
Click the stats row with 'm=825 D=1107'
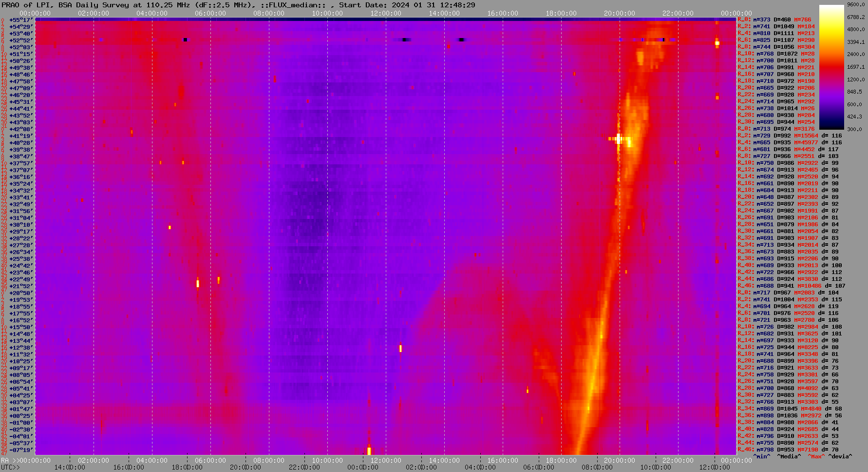(x=776, y=40)
